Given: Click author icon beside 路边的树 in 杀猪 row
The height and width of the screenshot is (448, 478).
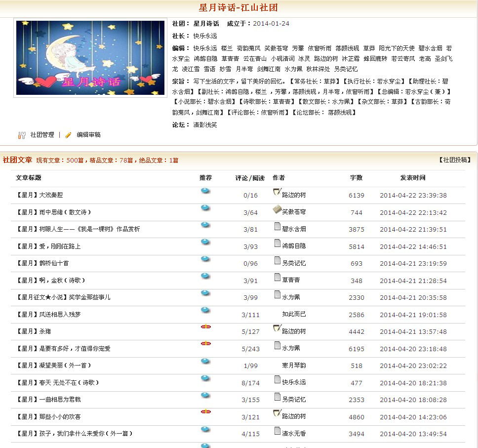Looking at the screenshot, I should point(277,328).
